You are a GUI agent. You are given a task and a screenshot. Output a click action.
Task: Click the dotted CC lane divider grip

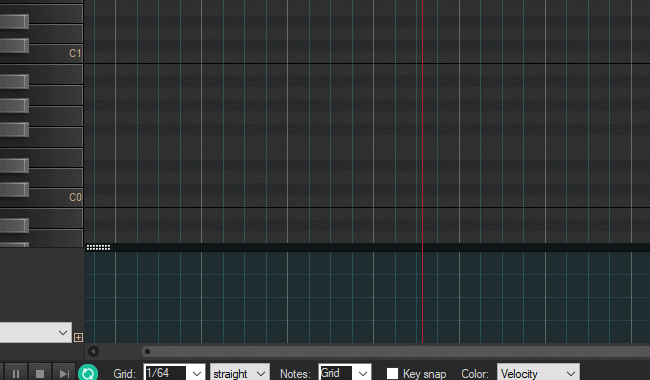click(x=98, y=247)
